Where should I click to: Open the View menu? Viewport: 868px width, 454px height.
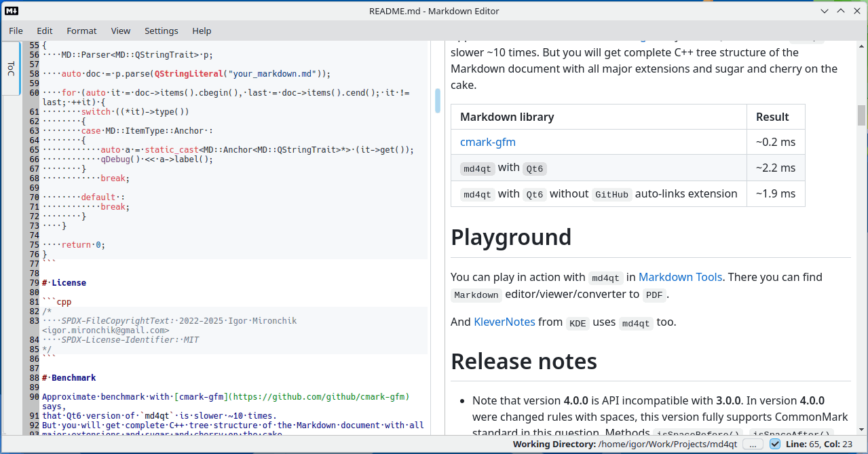121,31
